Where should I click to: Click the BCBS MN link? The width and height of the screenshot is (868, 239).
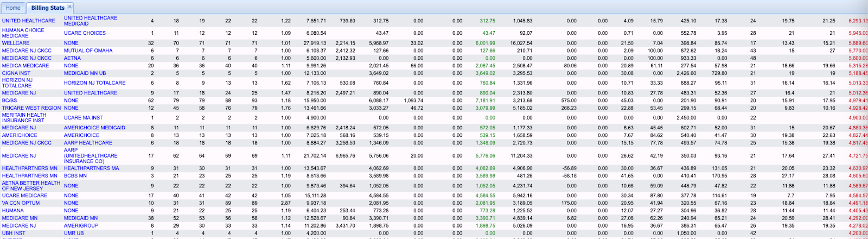coord(75,176)
